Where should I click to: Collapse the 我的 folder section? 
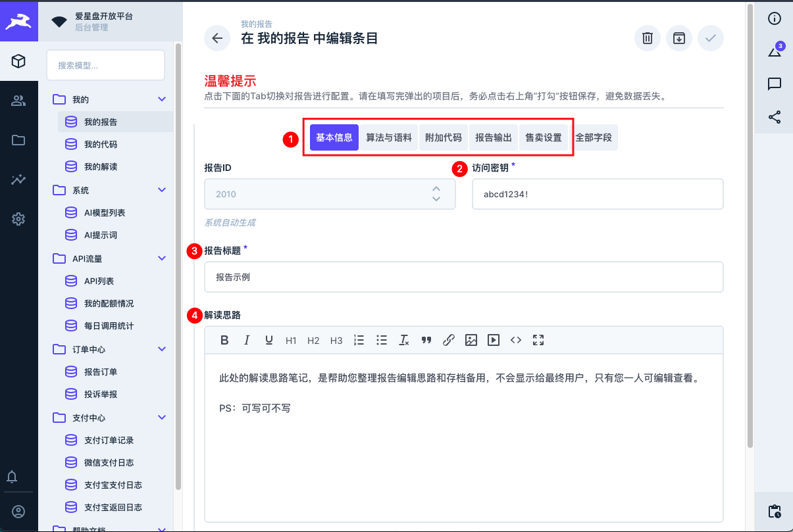pos(162,99)
